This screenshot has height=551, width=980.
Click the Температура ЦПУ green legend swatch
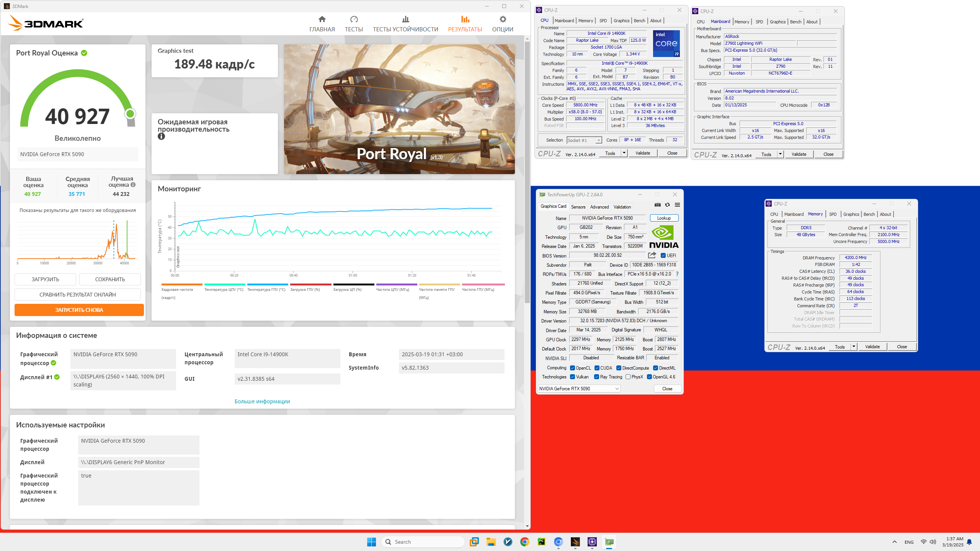[x=225, y=284]
